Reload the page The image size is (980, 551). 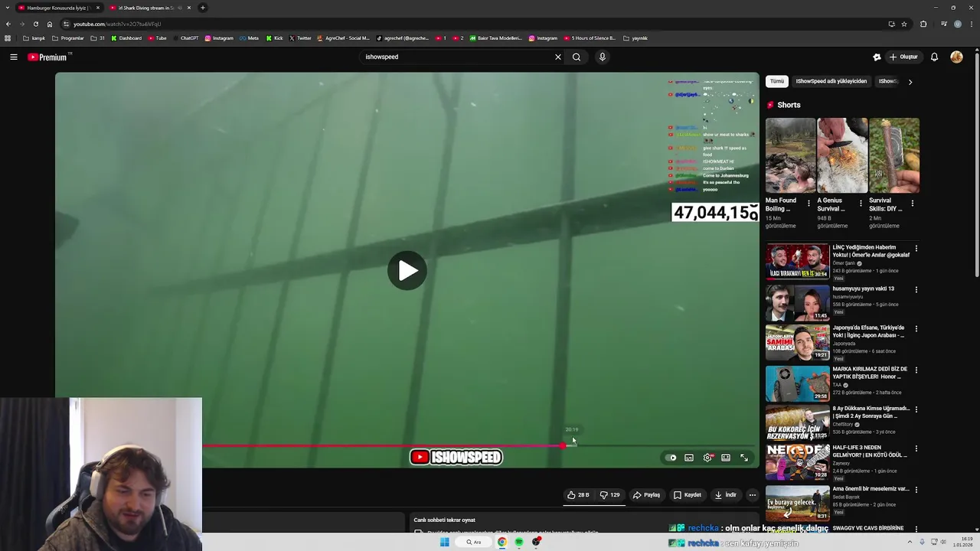click(35, 24)
